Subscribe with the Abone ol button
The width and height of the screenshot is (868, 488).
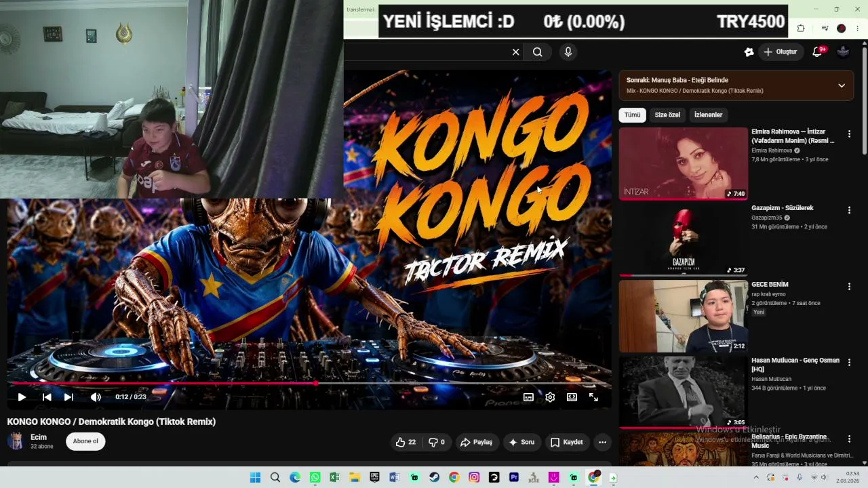point(85,441)
